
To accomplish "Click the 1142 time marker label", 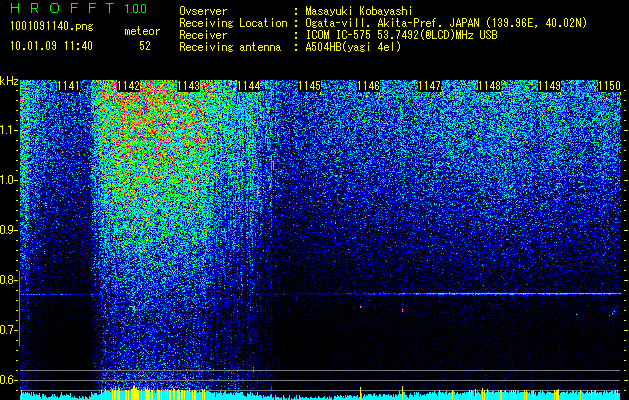I will 128,86.
